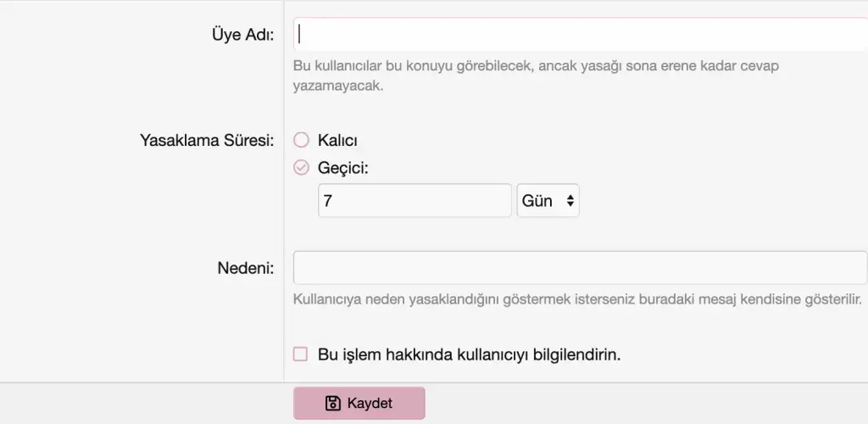868x424 pixels.
Task: Click into the Nedeni reason field
Action: [580, 268]
